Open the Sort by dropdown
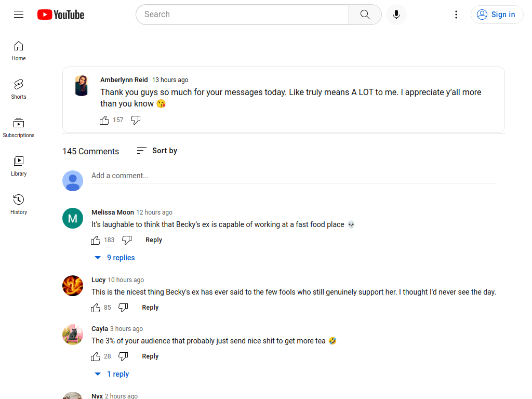Image resolution: width=532 pixels, height=399 pixels. click(x=157, y=151)
